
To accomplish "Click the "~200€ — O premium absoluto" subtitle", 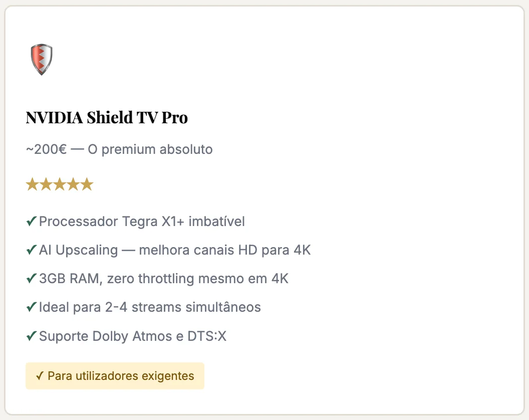I will [x=119, y=149].
